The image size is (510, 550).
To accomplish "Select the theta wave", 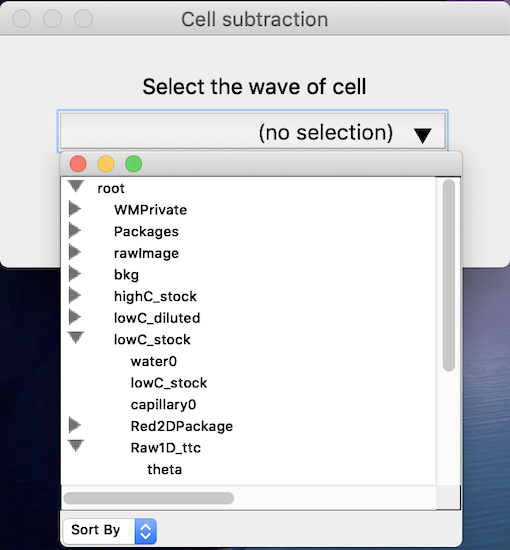I will click(165, 469).
